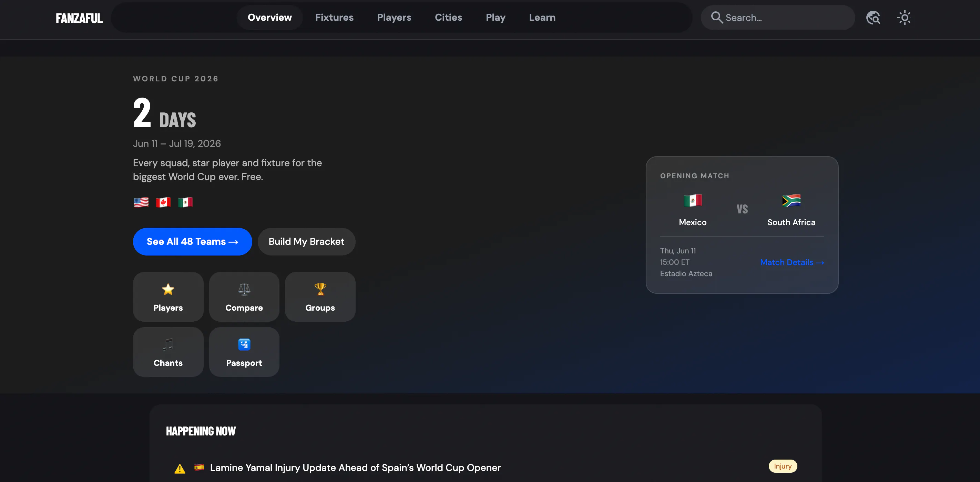This screenshot has width=980, height=482.
Task: Open the Lamine Yamal injury update headline
Action: (x=355, y=468)
